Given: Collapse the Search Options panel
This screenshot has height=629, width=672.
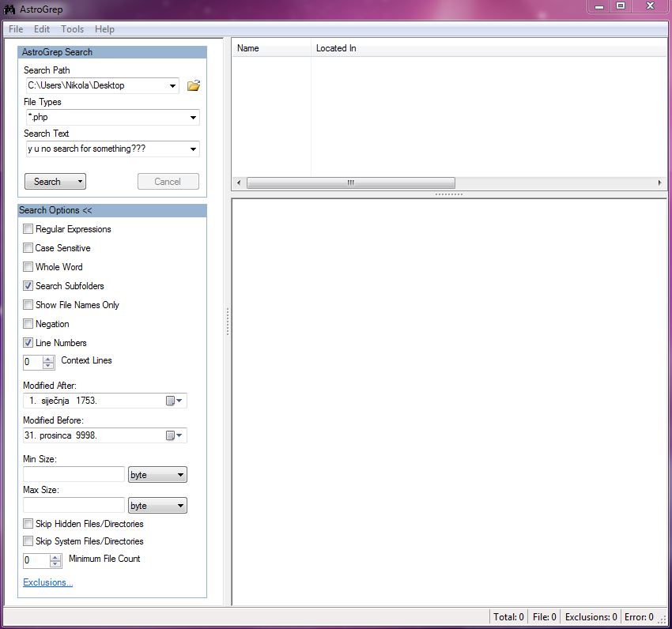Looking at the screenshot, I should tap(112, 210).
